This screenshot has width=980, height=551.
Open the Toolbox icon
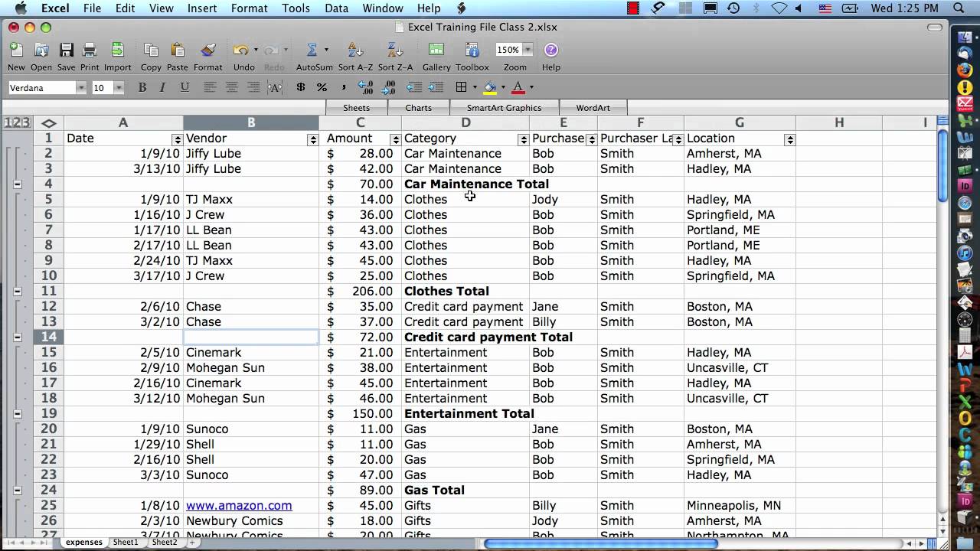472,50
